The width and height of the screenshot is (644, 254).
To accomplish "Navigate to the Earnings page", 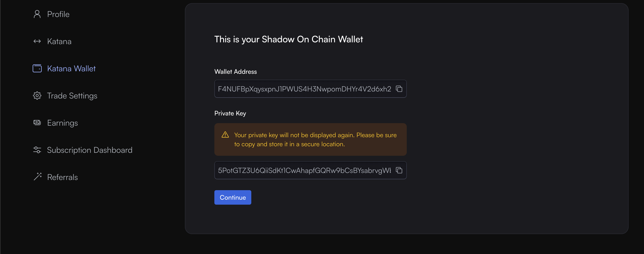I will (x=63, y=123).
